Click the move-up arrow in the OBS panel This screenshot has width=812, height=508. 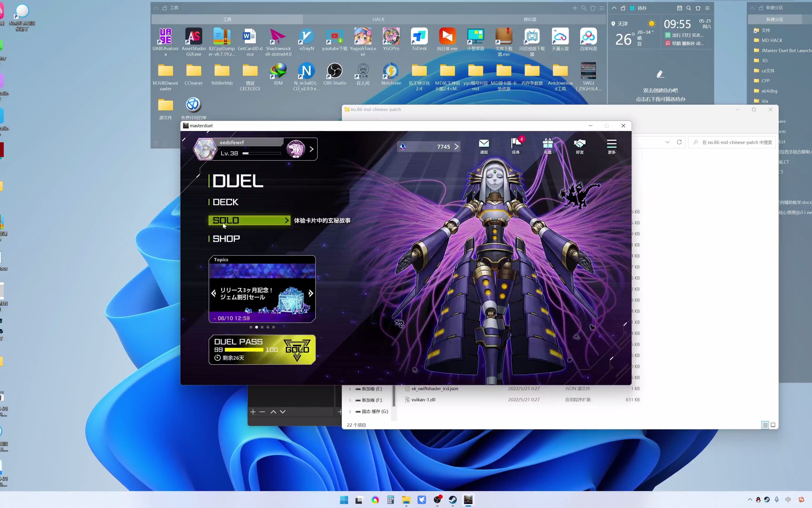273,412
